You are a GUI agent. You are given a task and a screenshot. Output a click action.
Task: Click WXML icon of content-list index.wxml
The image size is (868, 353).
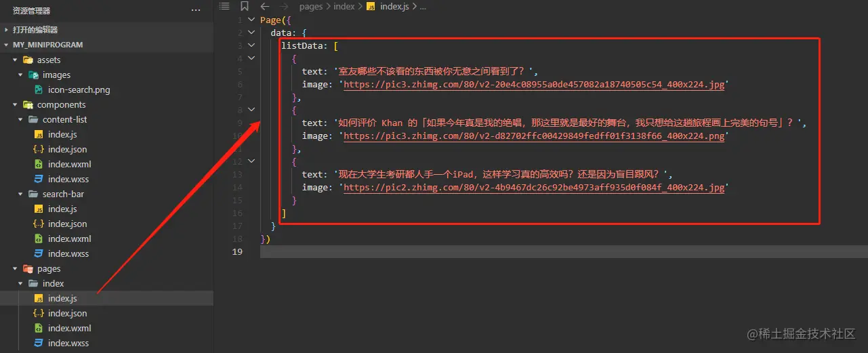39,164
